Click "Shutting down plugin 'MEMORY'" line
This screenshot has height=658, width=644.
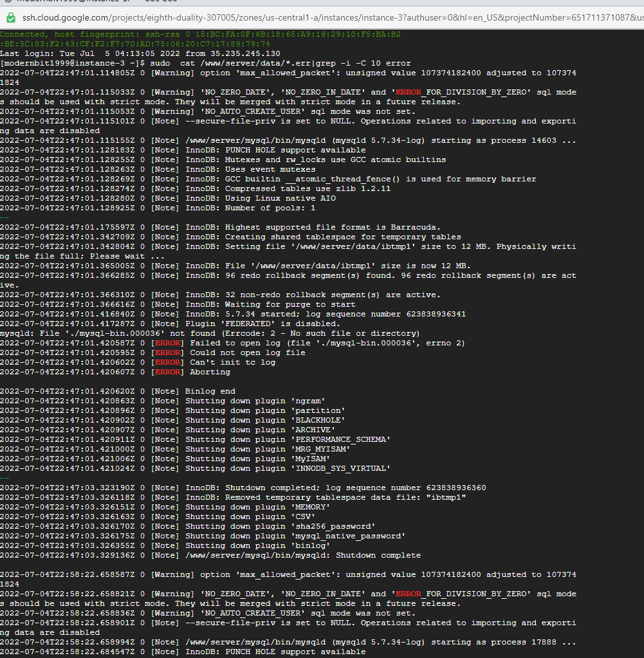pos(165,507)
